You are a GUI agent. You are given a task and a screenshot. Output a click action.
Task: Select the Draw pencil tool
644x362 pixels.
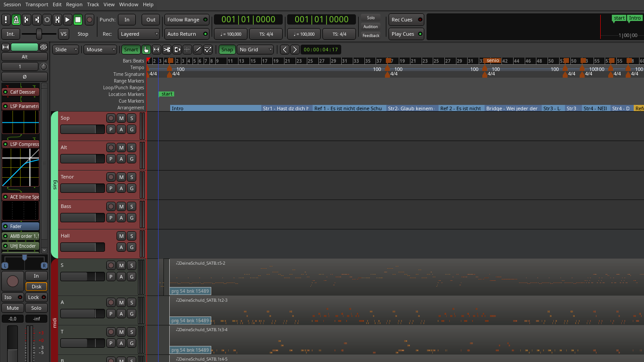(197, 50)
